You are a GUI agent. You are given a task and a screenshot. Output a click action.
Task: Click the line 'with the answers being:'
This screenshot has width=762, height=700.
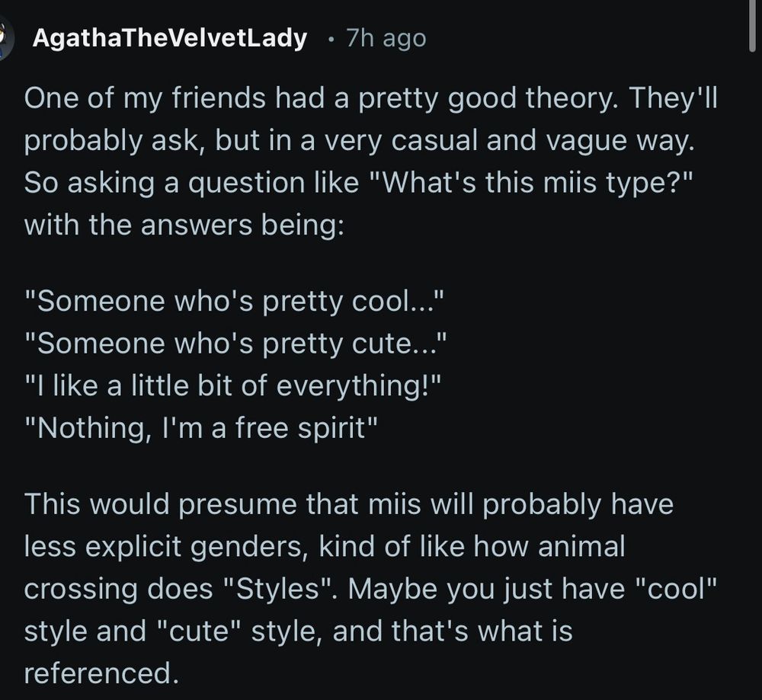[184, 225]
